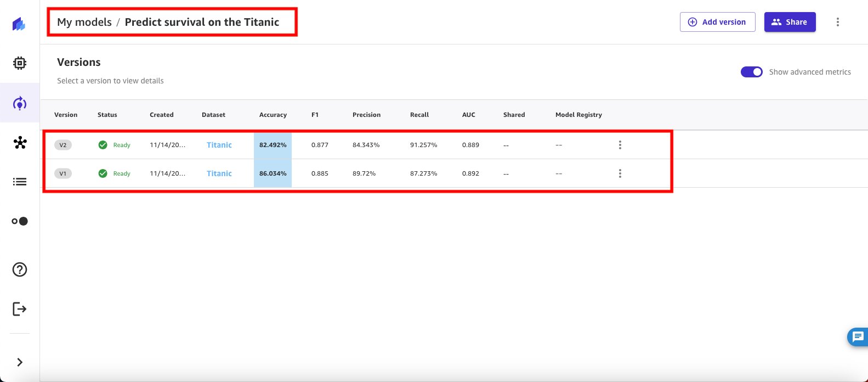Image resolution: width=868 pixels, height=382 pixels.
Task: Open the chat support bubble
Action: point(858,336)
